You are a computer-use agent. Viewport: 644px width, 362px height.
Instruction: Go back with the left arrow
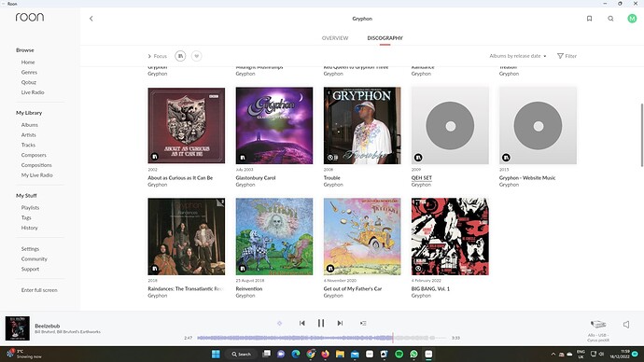(91, 19)
